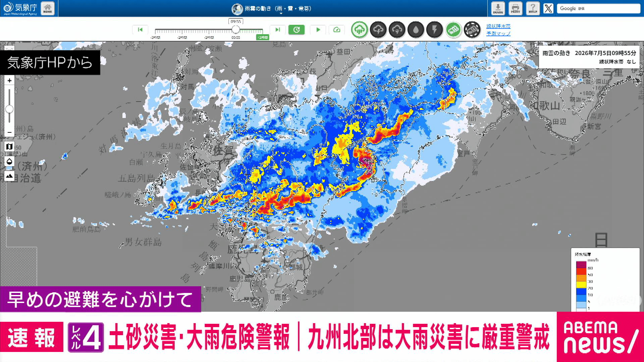This screenshot has width=644, height=362.
Task: Click the terrain mountain icon on map
Action: tap(9, 176)
